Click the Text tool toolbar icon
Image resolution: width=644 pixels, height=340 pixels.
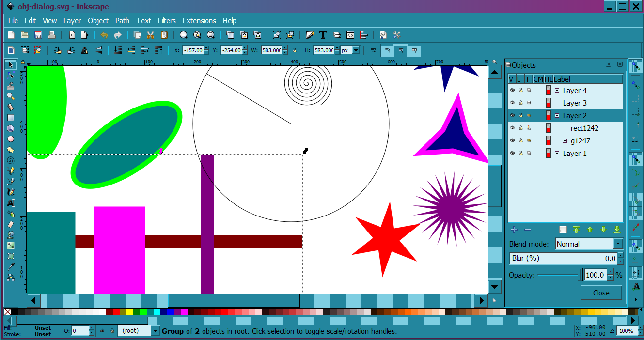[323, 35]
